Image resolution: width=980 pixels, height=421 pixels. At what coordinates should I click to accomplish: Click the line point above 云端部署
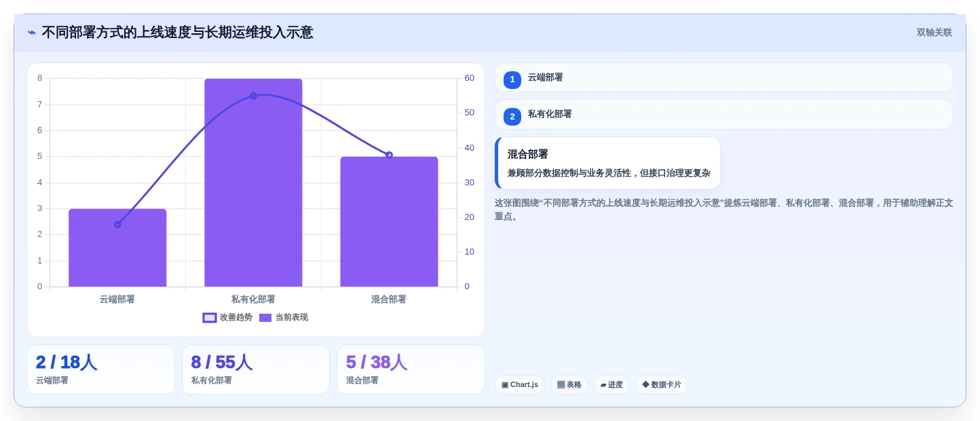pyautogui.click(x=117, y=224)
